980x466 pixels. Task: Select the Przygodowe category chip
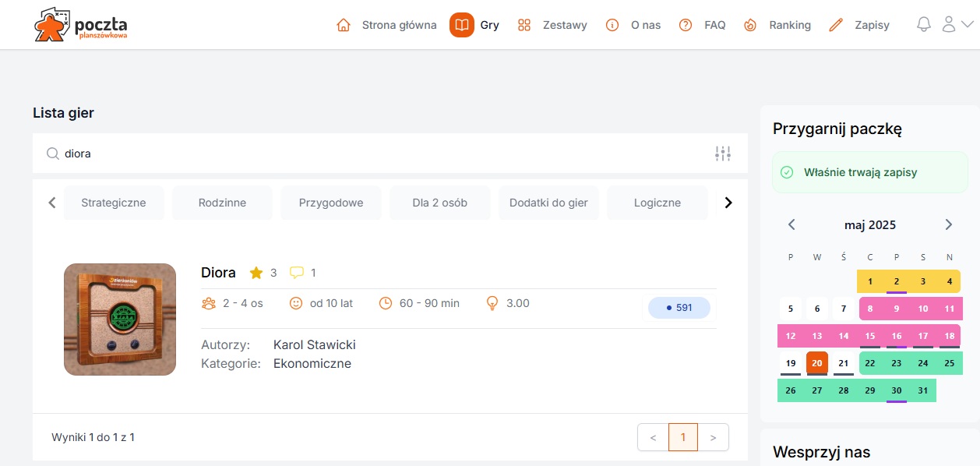tap(331, 203)
